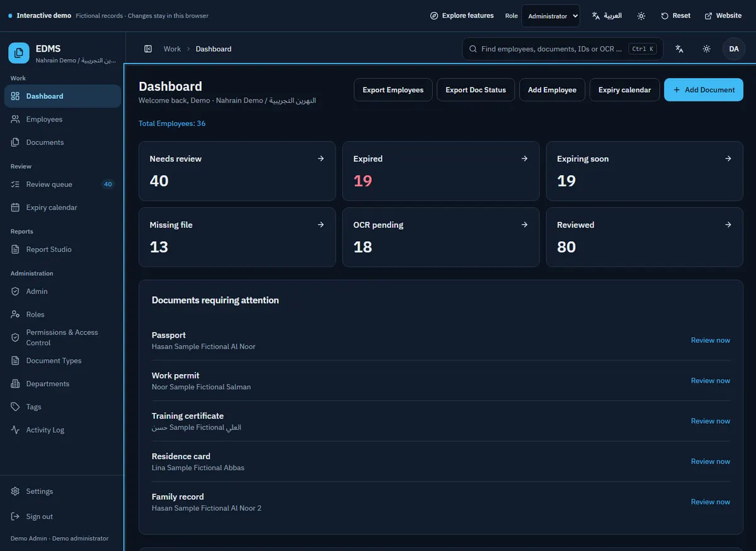Open the Website external link

point(723,16)
